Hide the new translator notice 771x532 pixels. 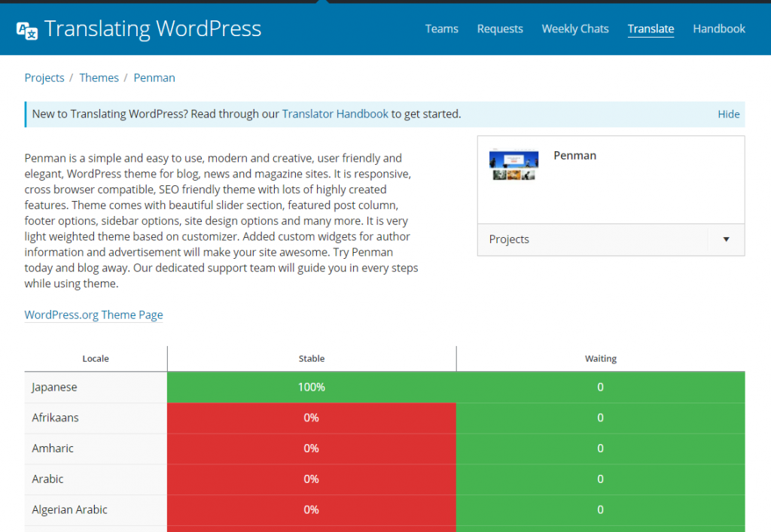(x=728, y=114)
